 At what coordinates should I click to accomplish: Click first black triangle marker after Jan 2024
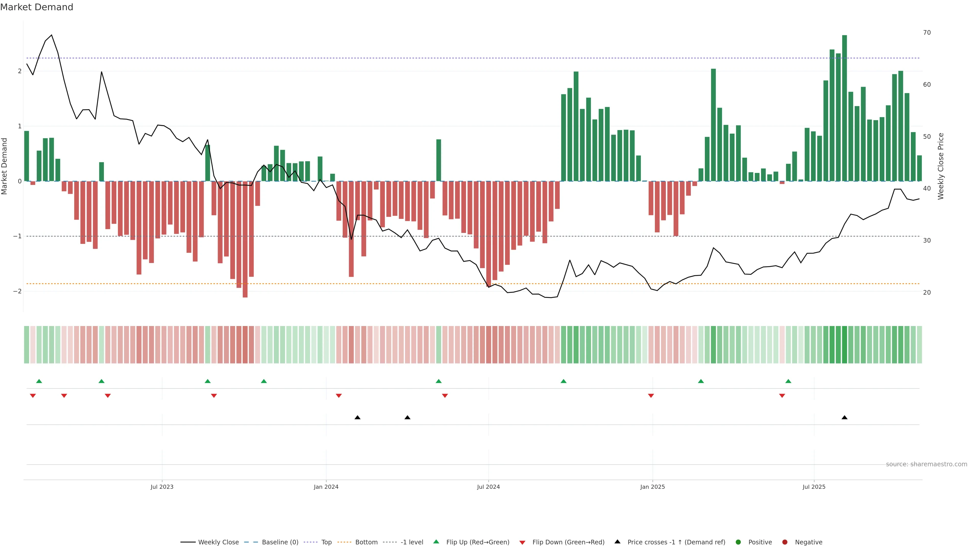click(357, 418)
